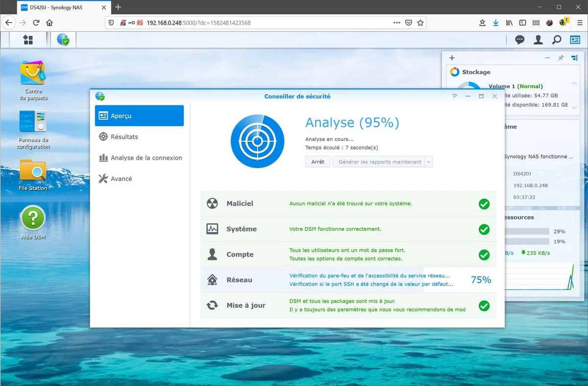Add a widget with the plus icon

coord(452,58)
